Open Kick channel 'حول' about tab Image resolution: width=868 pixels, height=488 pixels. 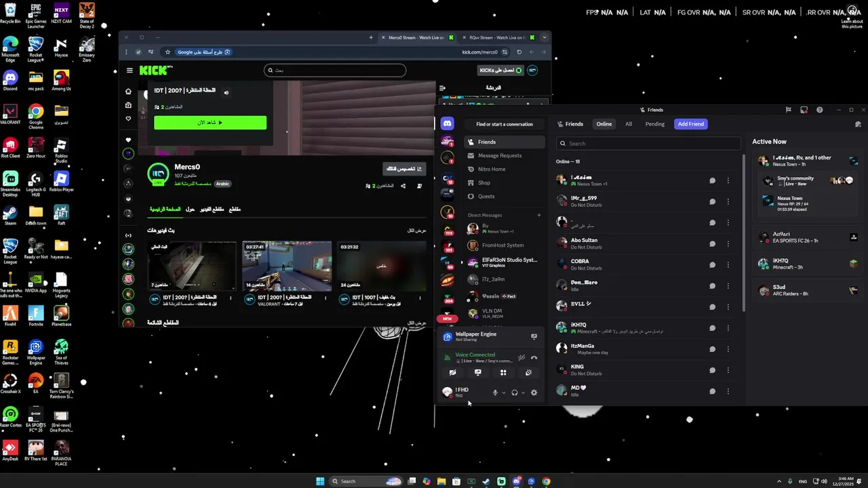pos(190,209)
